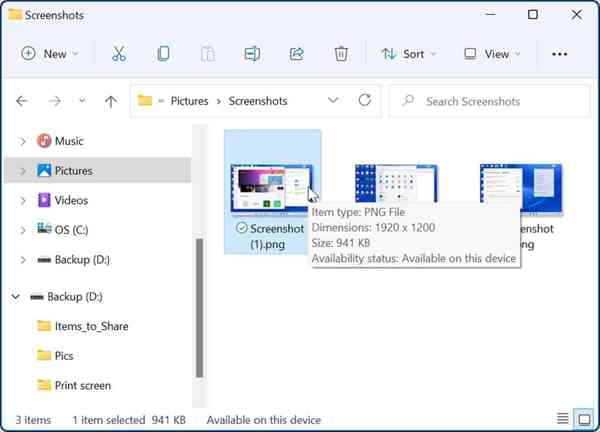Select Music in the navigation pane
This screenshot has height=432, width=600.
[x=69, y=141]
